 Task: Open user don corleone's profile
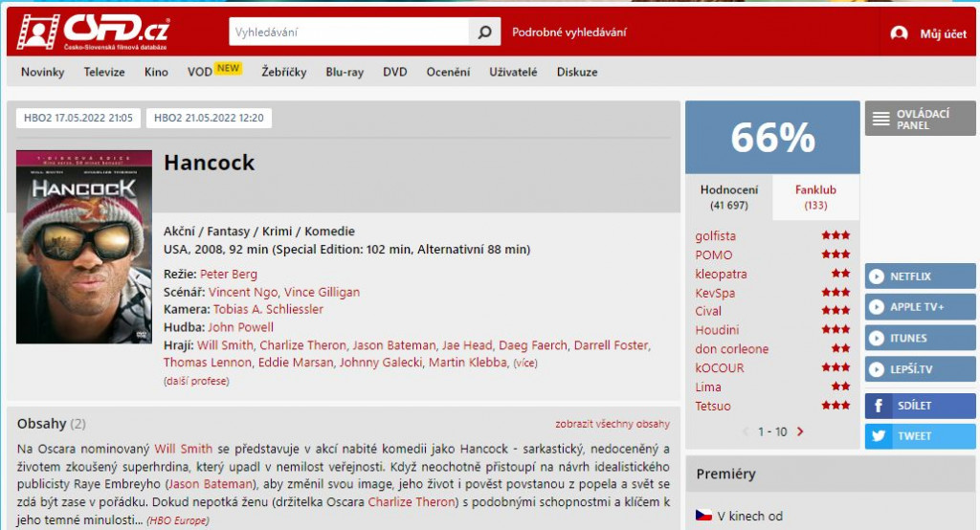[732, 349]
